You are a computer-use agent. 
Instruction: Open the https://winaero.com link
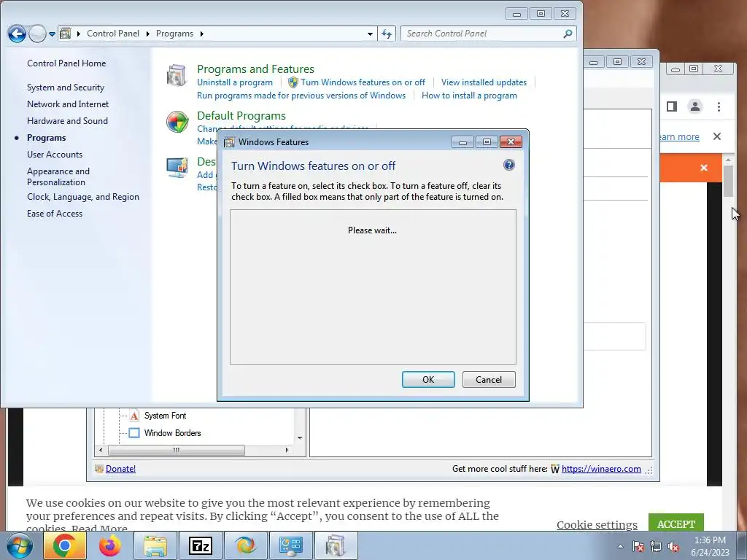click(x=601, y=469)
